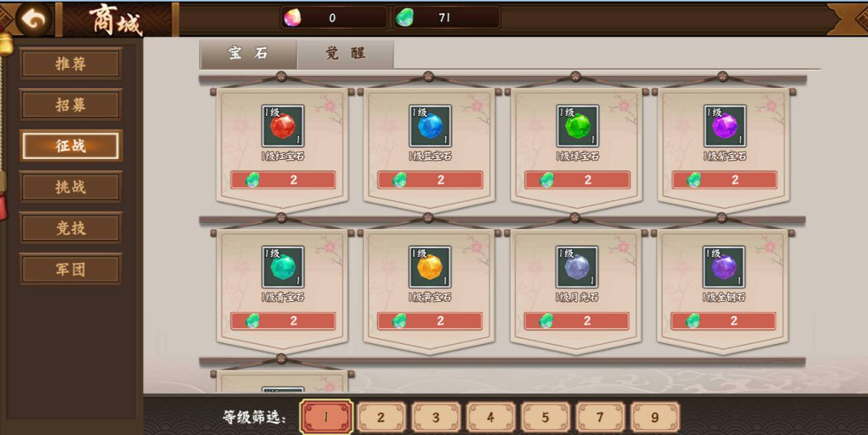
Task: Tap the back arrow icon
Action: tap(34, 19)
